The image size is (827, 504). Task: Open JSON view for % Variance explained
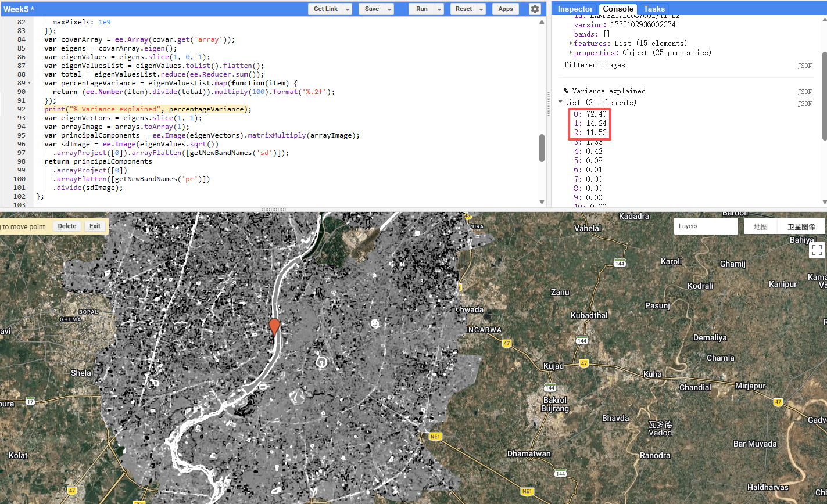tap(804, 92)
